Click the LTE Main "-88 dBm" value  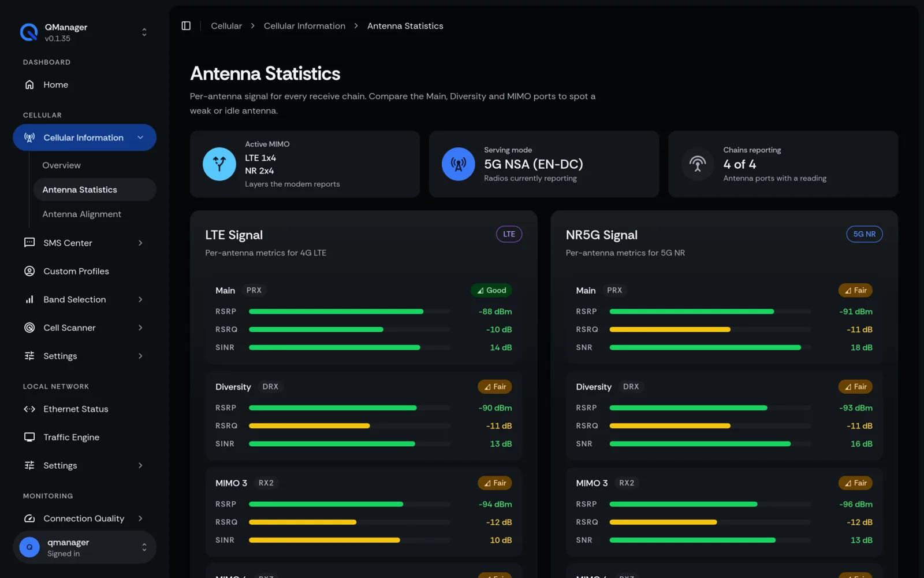(495, 312)
